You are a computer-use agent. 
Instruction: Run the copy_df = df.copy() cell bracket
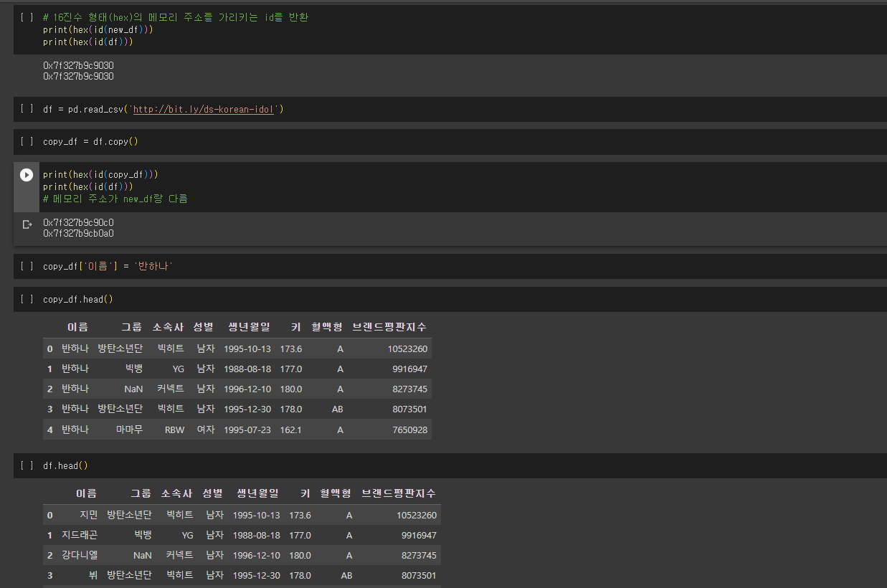click(x=27, y=141)
